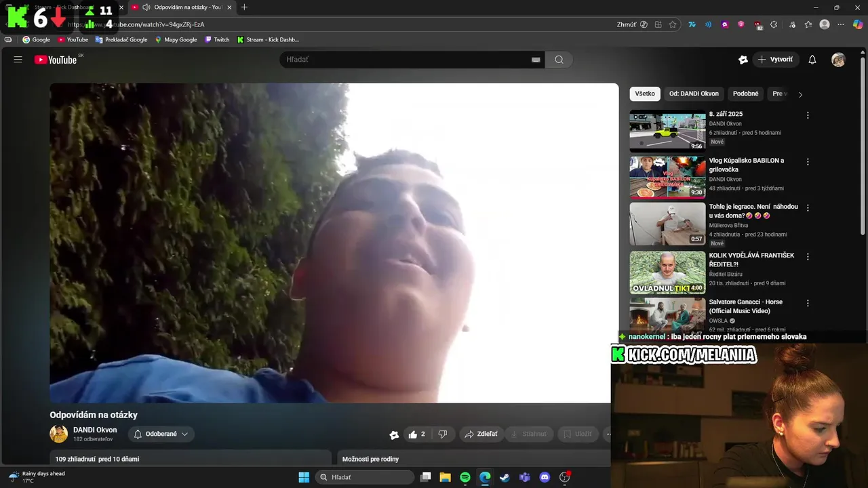
Task: Open the on-screen keyboard icon in the search box
Action: [536, 60]
